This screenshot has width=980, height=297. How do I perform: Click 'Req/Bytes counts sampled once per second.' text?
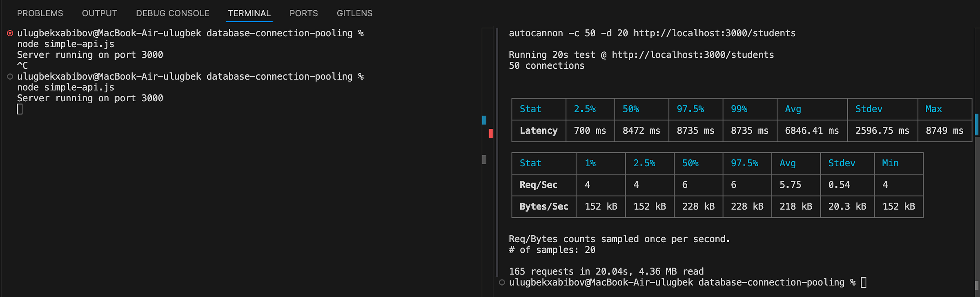[x=619, y=239]
